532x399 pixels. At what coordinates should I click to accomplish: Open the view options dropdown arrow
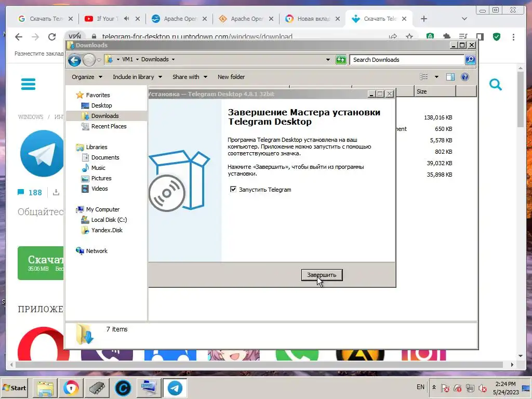click(436, 77)
